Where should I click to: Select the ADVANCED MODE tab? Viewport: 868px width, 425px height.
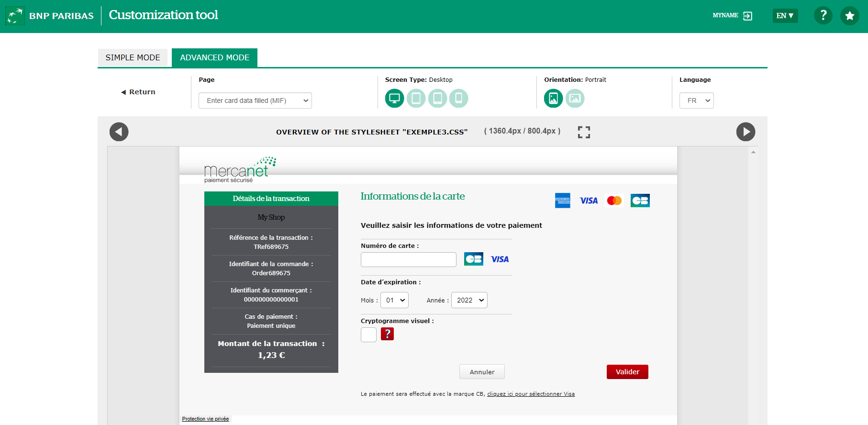click(x=214, y=57)
